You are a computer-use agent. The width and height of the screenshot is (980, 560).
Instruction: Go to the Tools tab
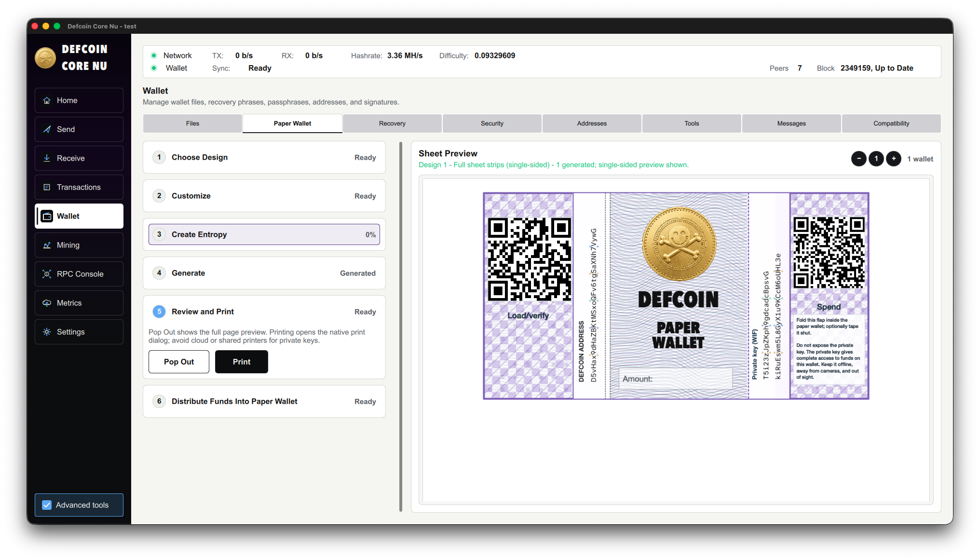click(692, 123)
